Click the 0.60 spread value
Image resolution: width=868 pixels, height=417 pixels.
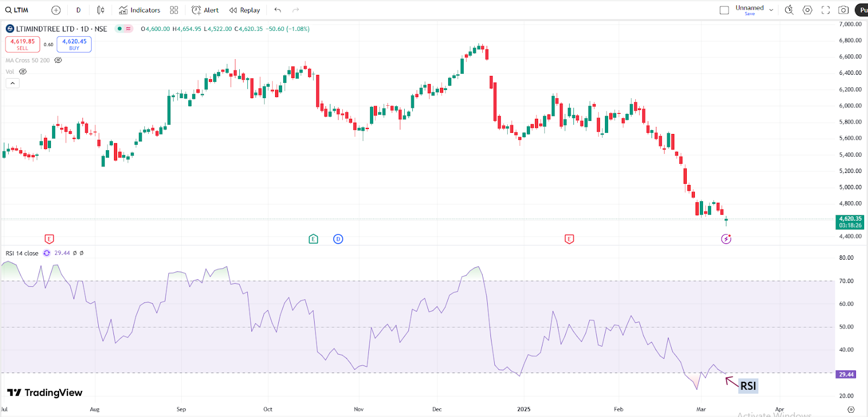(x=48, y=45)
